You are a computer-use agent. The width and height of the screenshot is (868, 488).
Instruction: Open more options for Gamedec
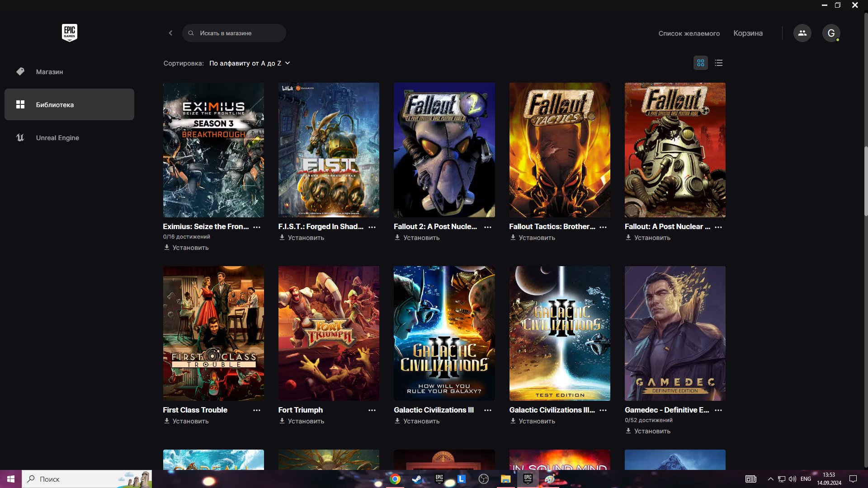718,410
